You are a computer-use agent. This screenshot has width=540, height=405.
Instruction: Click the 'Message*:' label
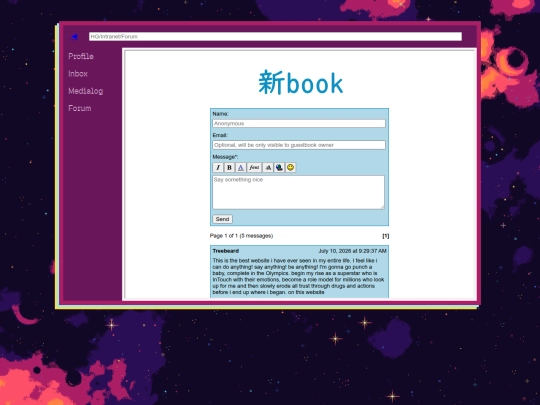[x=225, y=157]
